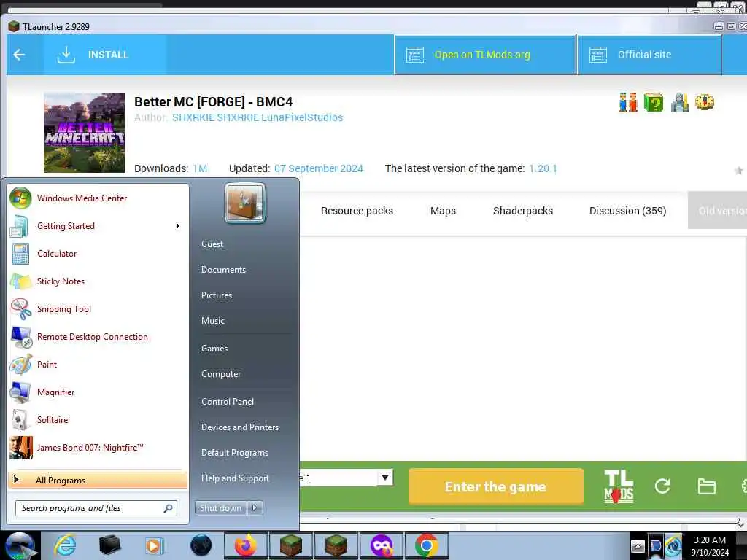747x560 pixels.
Task: Open Music from Start menu
Action: click(212, 321)
